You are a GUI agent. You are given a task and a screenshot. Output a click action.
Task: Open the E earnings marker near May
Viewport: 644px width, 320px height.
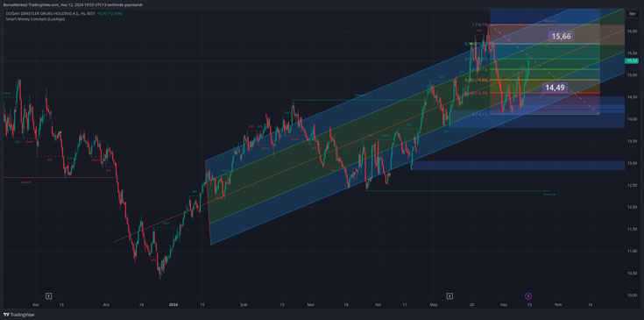point(449,295)
